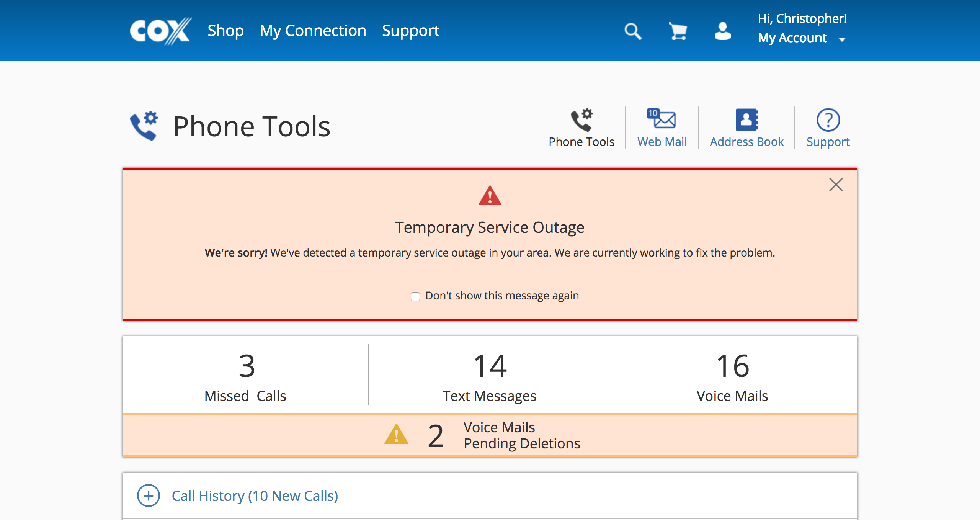
Task: Open the Shop menu
Action: (x=225, y=31)
